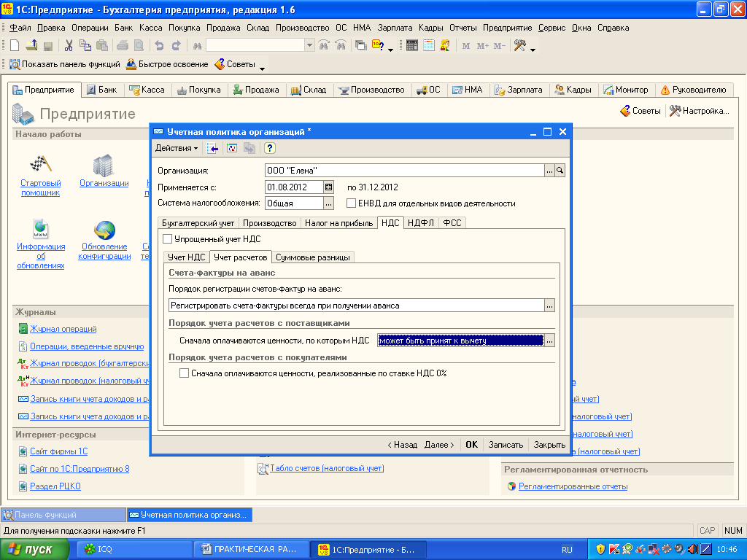Click Быстрое освоение toolbar item

click(167, 64)
